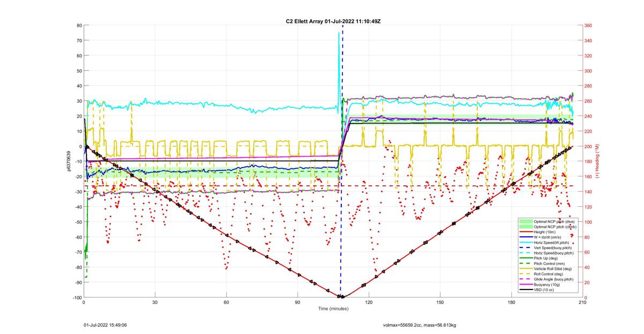Click the "01-Jul-2022 15:49:06" footer timestamp
Screen dimensions: 644x334
[105, 325]
